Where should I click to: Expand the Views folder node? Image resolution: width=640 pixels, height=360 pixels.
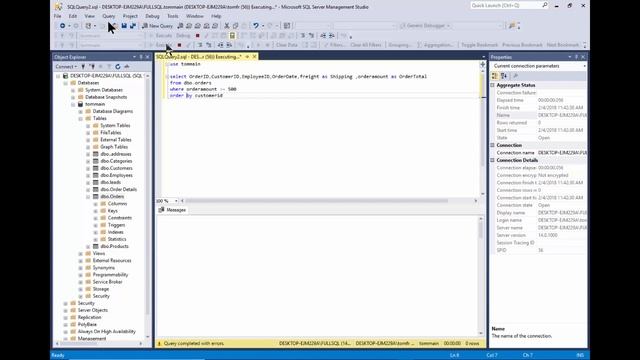80,253
